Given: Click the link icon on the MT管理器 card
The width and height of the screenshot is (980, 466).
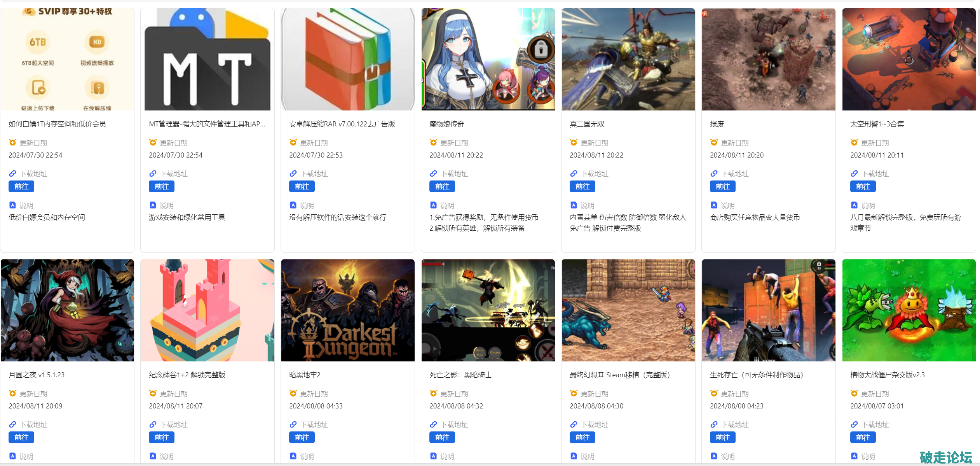Looking at the screenshot, I should coord(153,173).
